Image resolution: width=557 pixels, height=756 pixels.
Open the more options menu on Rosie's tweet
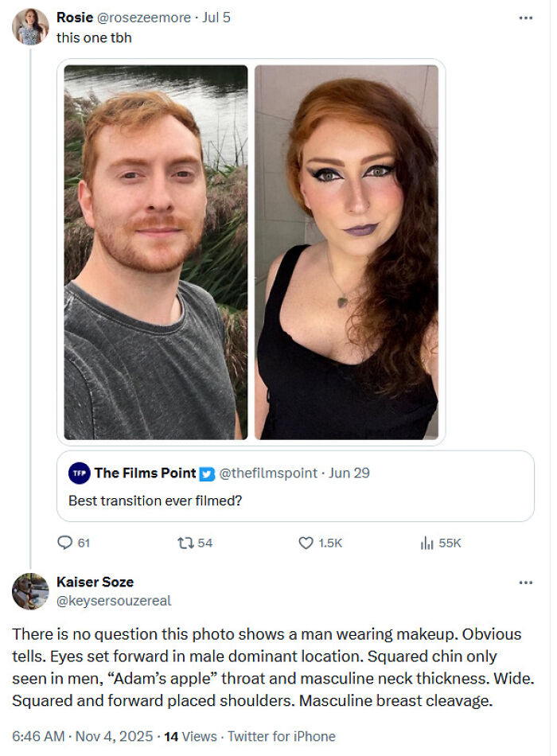(526, 16)
